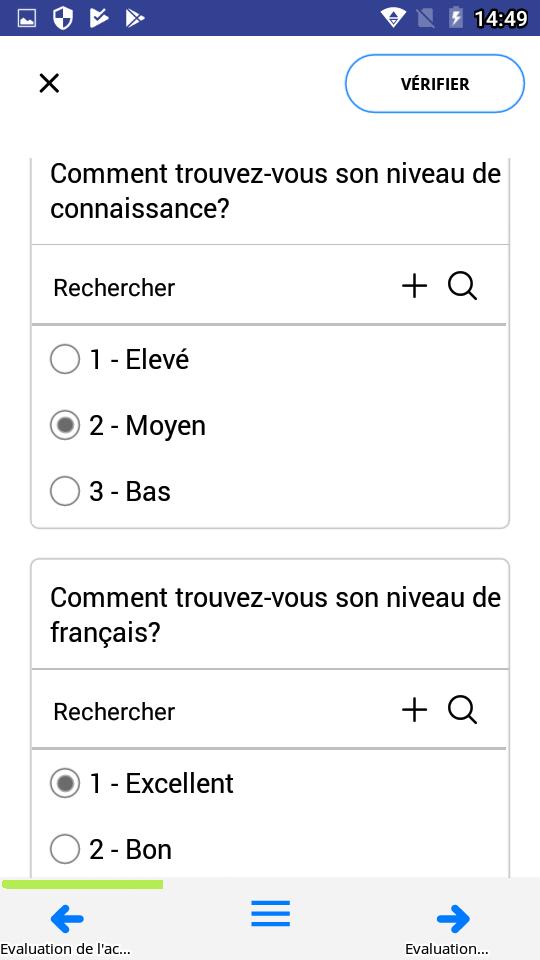The image size is (540, 960).
Task: Click the green progress bar
Action: pos(82,884)
